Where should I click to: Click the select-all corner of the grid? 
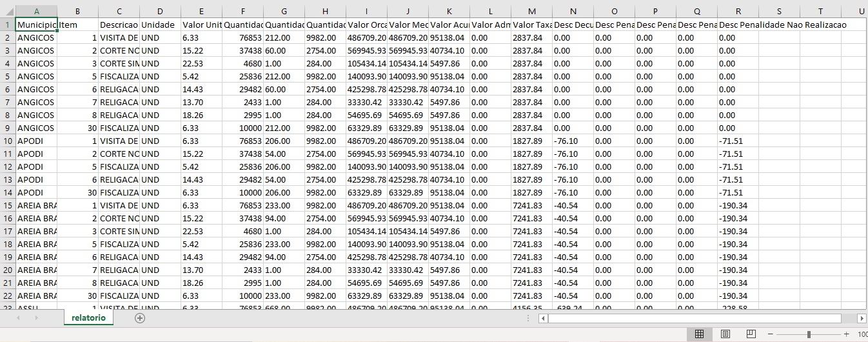point(7,12)
